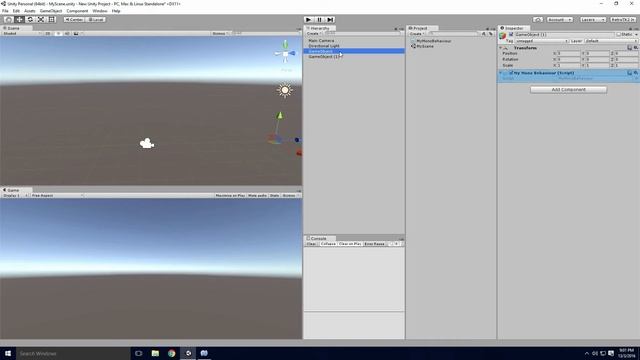
Task: Toggle Mute audio in Game view
Action: 257,196
